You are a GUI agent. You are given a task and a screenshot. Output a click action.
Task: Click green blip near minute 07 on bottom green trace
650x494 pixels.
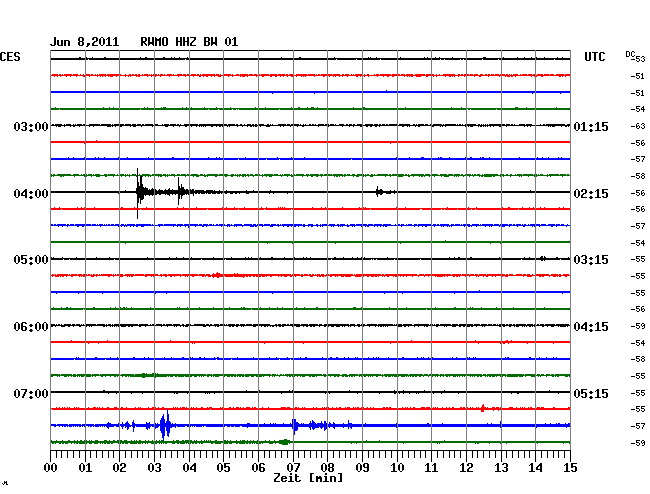point(285,442)
